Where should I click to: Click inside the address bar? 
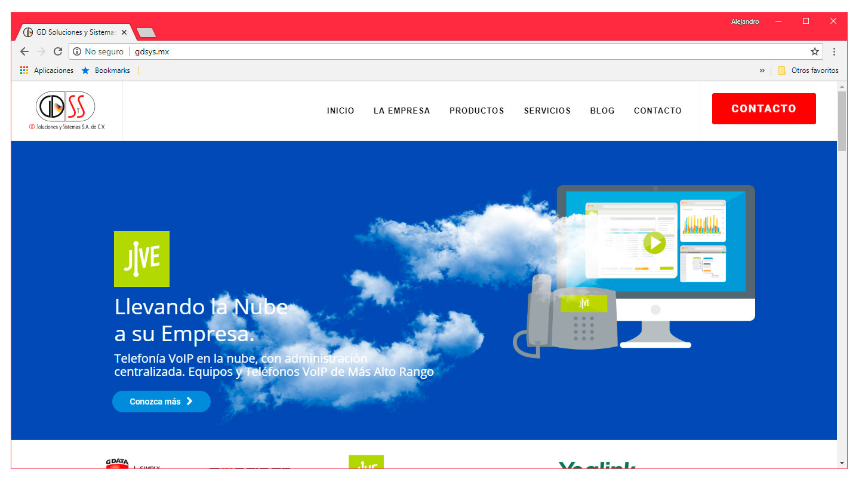point(358,51)
